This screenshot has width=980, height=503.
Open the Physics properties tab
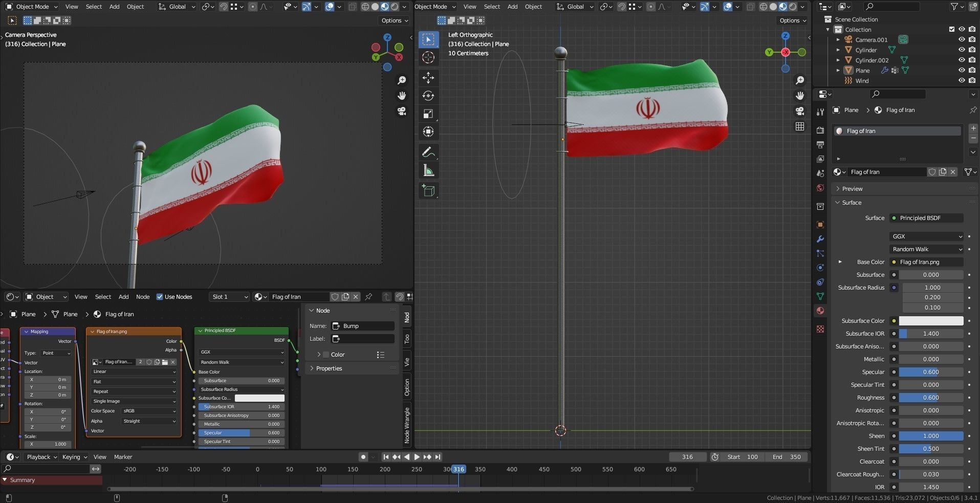[820, 268]
